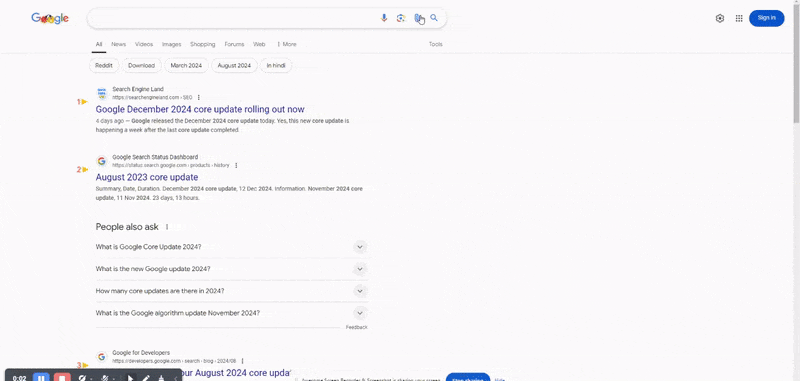The image size is (800, 381).
Task: Open more options for Search Status Dashboard result
Action: tap(236, 165)
